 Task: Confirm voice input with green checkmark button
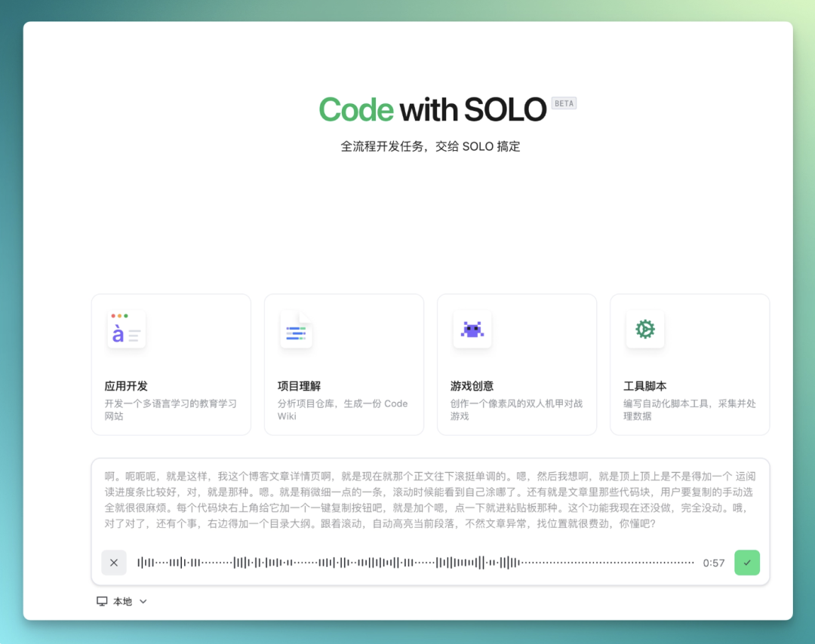coord(747,563)
